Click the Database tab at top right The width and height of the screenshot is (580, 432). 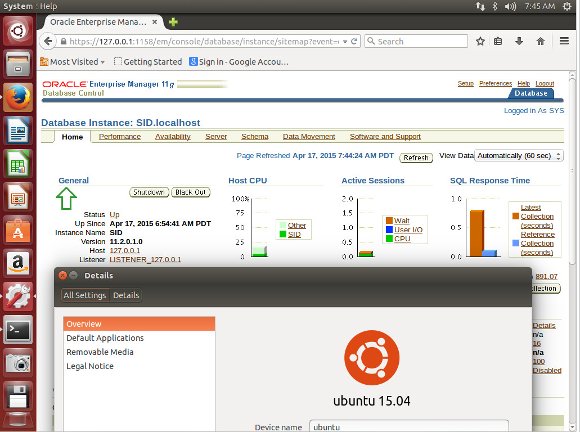click(531, 94)
